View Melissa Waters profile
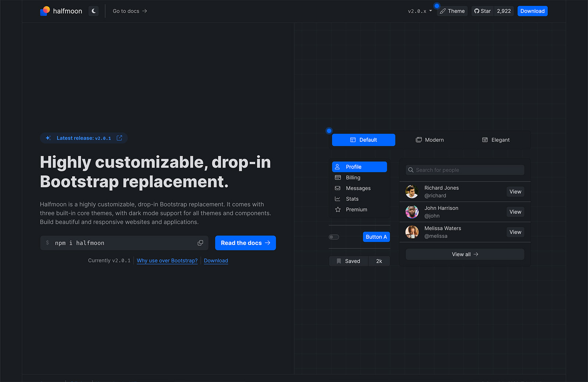This screenshot has height=382, width=588. pyautogui.click(x=515, y=232)
